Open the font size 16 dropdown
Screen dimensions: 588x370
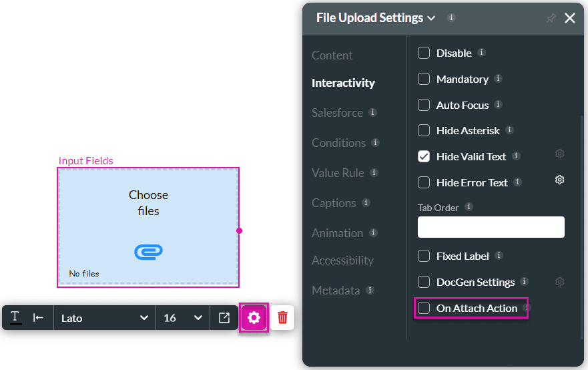tap(183, 318)
